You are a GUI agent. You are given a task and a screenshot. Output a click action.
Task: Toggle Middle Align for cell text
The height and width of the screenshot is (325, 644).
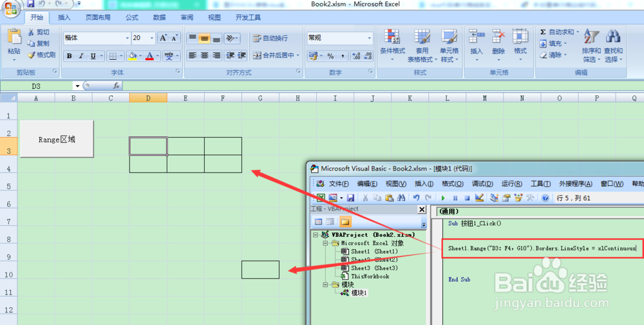(204, 38)
